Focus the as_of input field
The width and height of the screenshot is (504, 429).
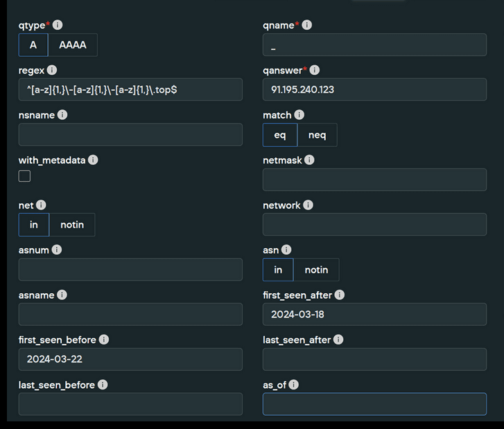[x=374, y=404]
